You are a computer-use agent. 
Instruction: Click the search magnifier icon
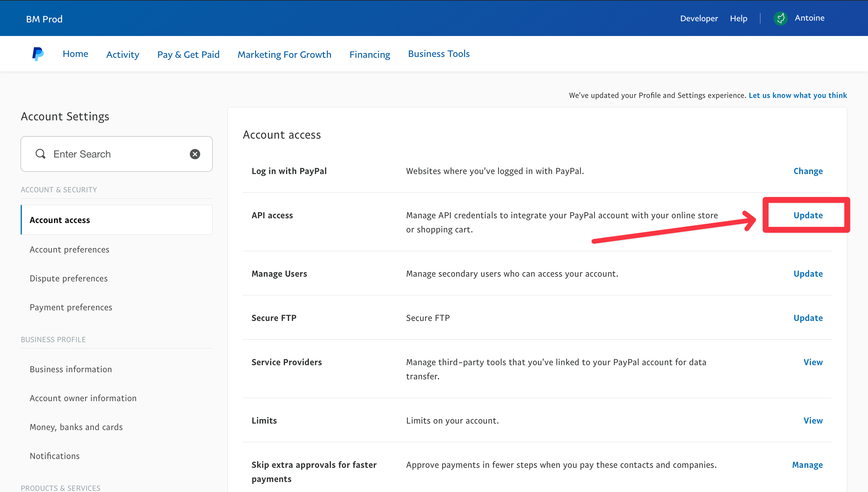(x=40, y=154)
